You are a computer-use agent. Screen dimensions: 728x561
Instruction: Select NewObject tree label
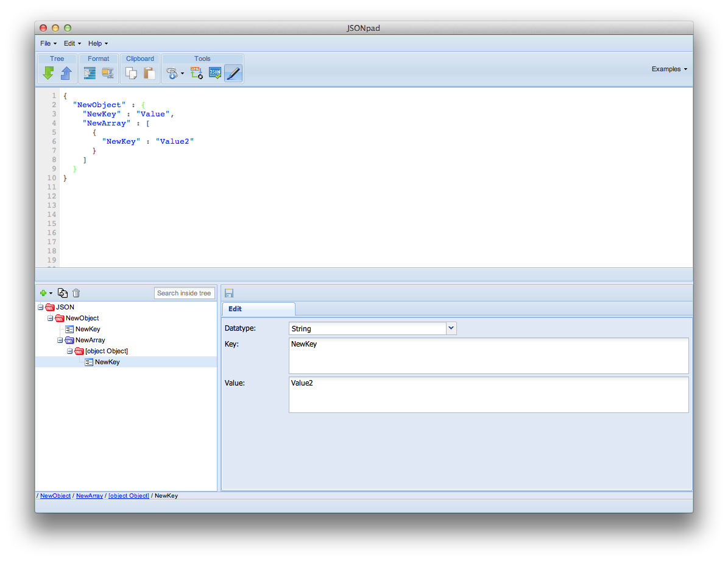tap(82, 318)
